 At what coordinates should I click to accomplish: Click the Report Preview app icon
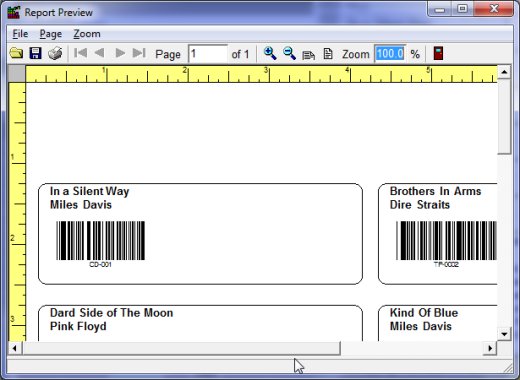coord(14,12)
